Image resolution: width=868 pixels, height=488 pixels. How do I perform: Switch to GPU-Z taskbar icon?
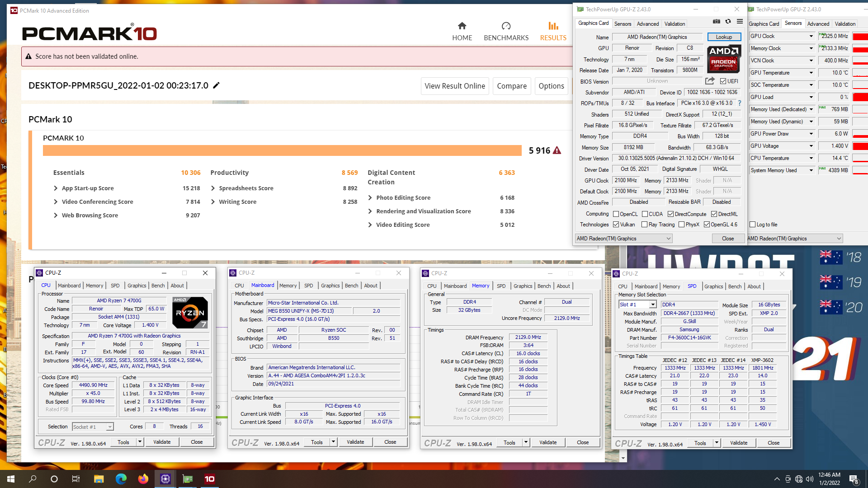188,479
